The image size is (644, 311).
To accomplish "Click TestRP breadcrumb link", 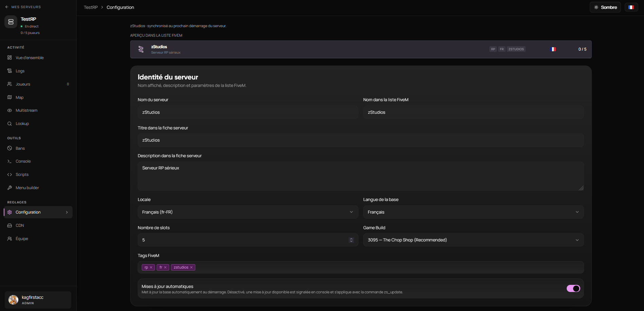I will pyautogui.click(x=91, y=7).
